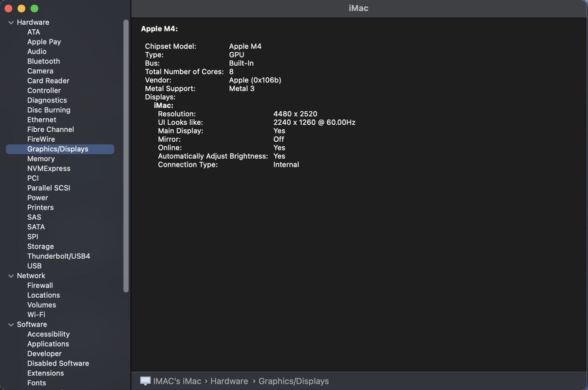Select Developer under Software
This screenshot has height=390, width=588.
44,354
